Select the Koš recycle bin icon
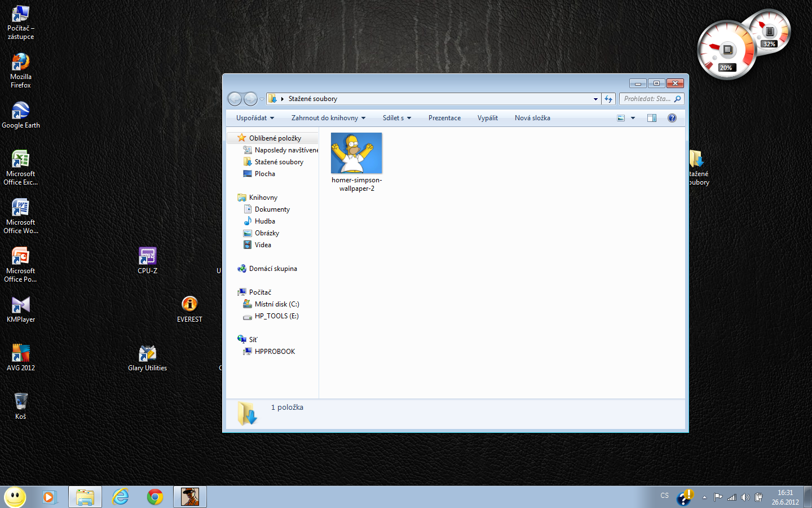 (21, 406)
